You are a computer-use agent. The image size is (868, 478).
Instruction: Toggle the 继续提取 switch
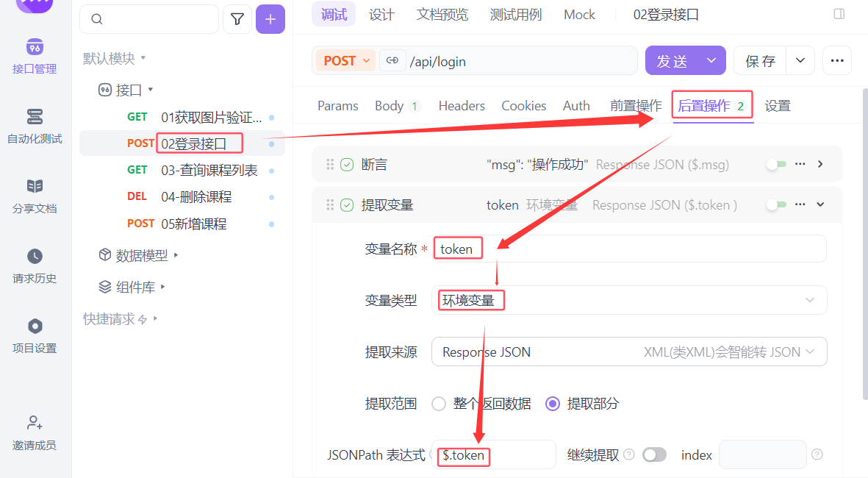pyautogui.click(x=654, y=454)
